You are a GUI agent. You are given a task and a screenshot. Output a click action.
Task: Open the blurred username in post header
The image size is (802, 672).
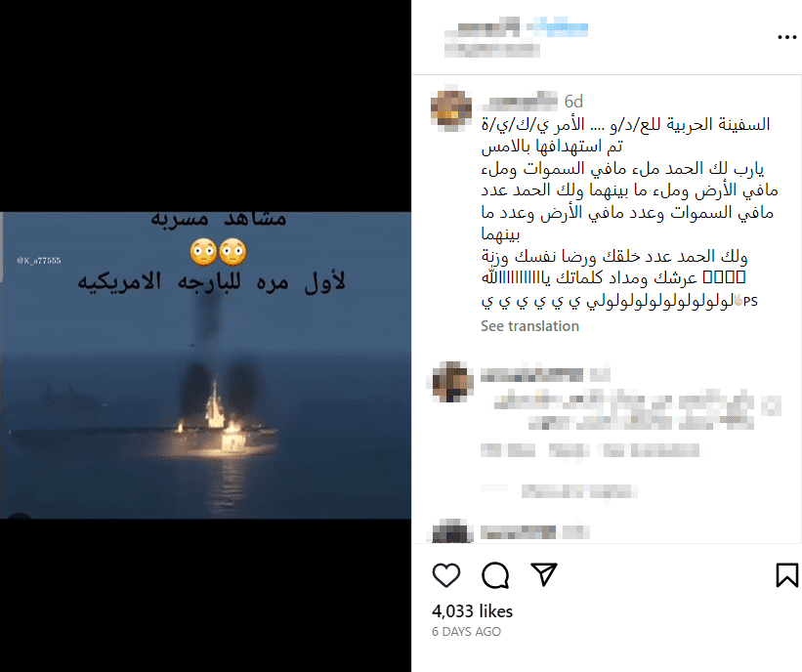click(482, 27)
